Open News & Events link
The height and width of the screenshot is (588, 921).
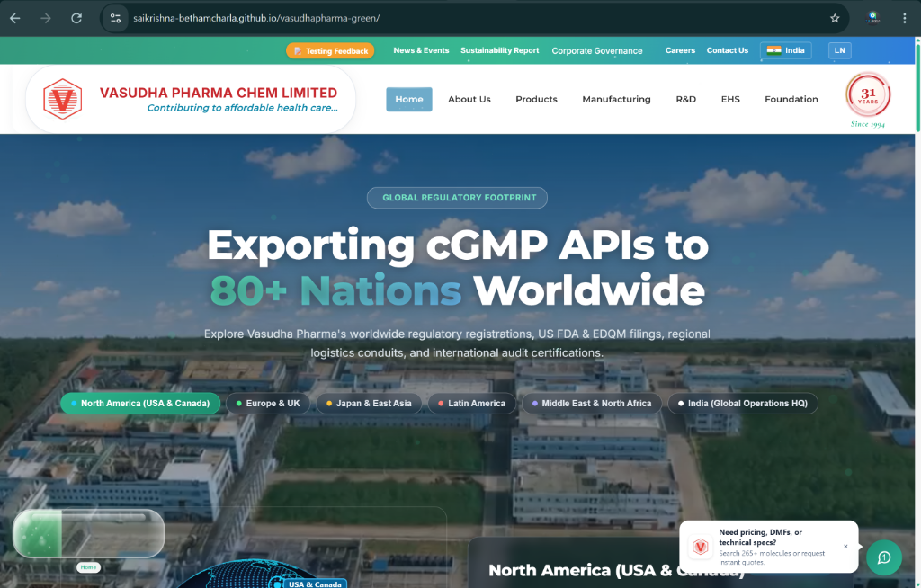pos(421,50)
